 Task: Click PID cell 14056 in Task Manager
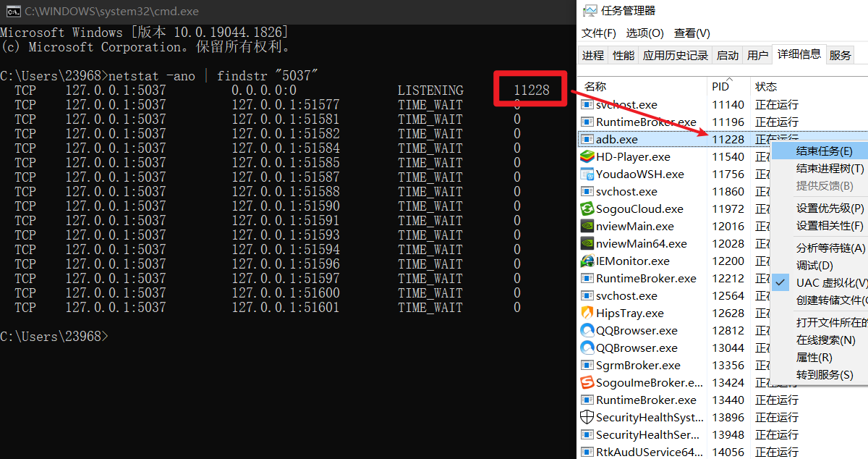point(728,452)
